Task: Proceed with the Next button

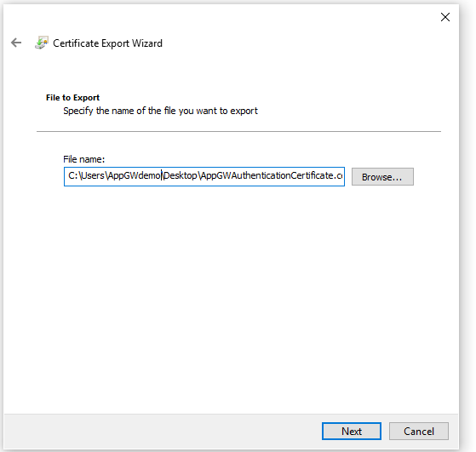Action: pyautogui.click(x=352, y=431)
